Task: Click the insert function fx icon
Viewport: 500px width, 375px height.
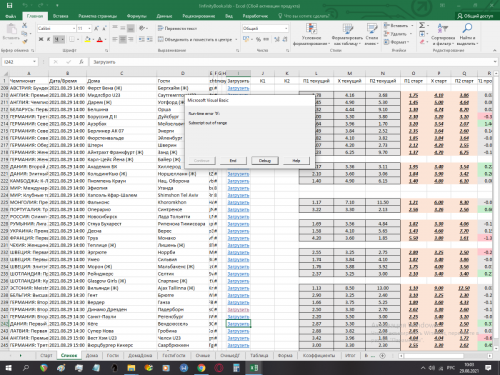Action: click(x=81, y=62)
